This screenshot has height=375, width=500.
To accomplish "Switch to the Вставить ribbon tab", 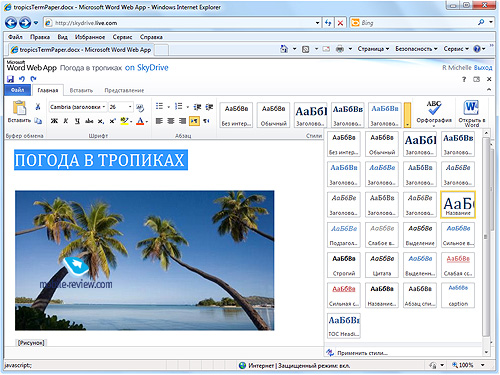I will (81, 90).
